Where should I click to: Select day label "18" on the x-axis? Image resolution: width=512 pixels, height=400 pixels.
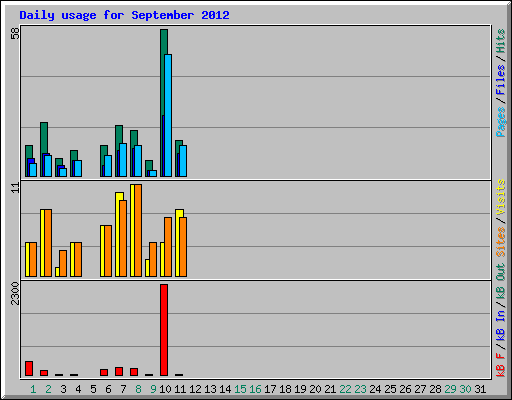click(x=285, y=389)
